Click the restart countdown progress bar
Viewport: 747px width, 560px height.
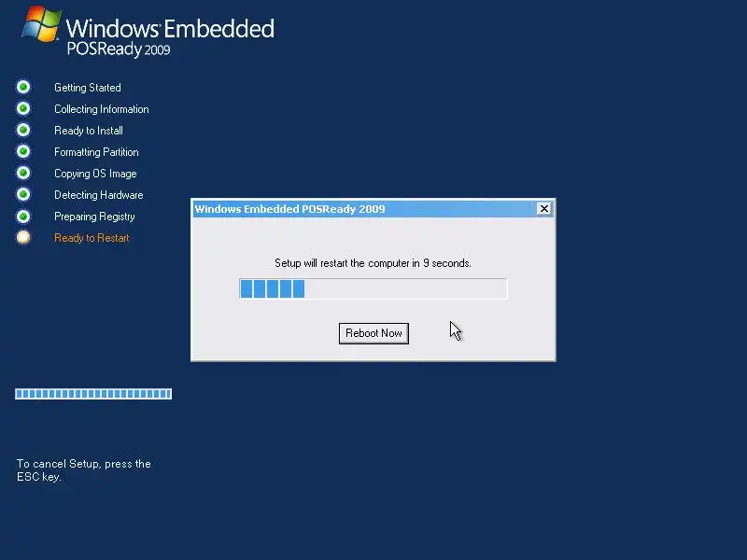point(373,288)
